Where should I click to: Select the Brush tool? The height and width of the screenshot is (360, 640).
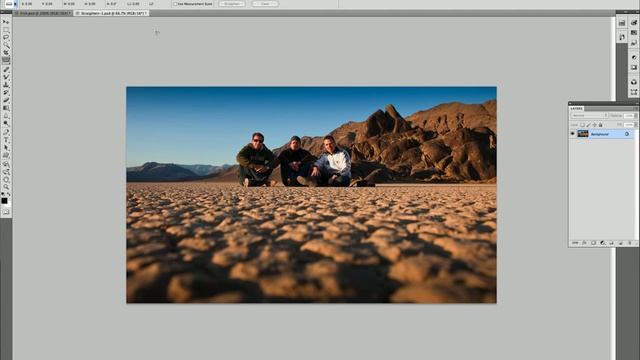click(x=6, y=77)
